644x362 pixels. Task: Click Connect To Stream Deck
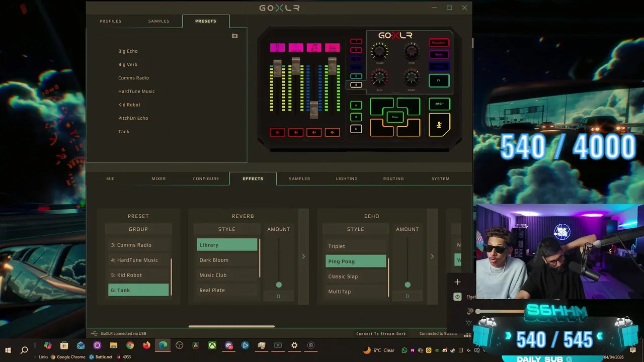381,334
